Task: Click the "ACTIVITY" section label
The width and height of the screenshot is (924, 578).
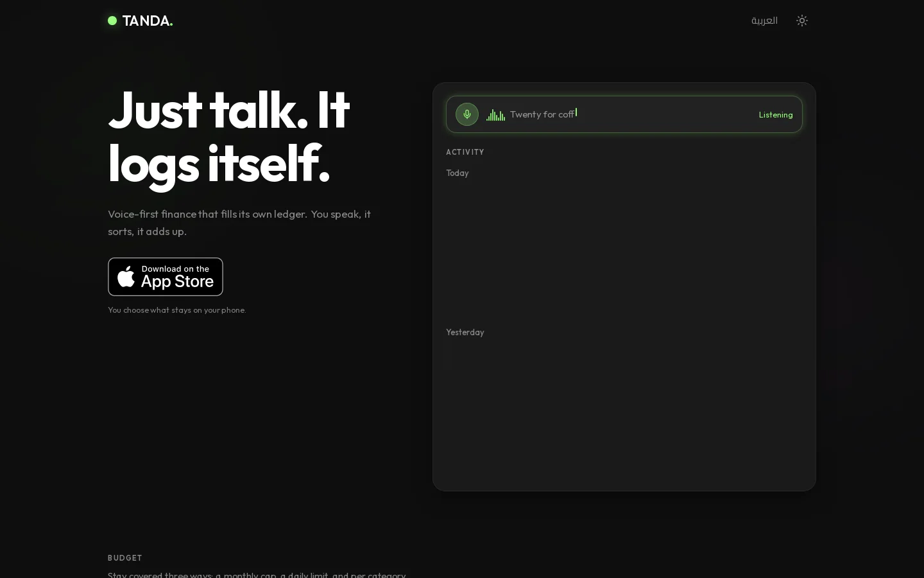Action: pos(465,152)
